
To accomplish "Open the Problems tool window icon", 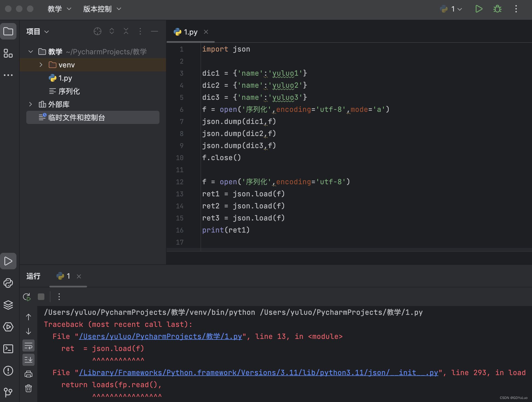I will click(x=8, y=371).
